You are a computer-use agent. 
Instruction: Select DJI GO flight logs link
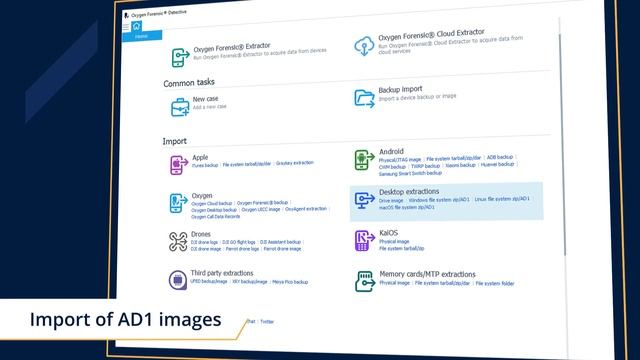coord(239,242)
